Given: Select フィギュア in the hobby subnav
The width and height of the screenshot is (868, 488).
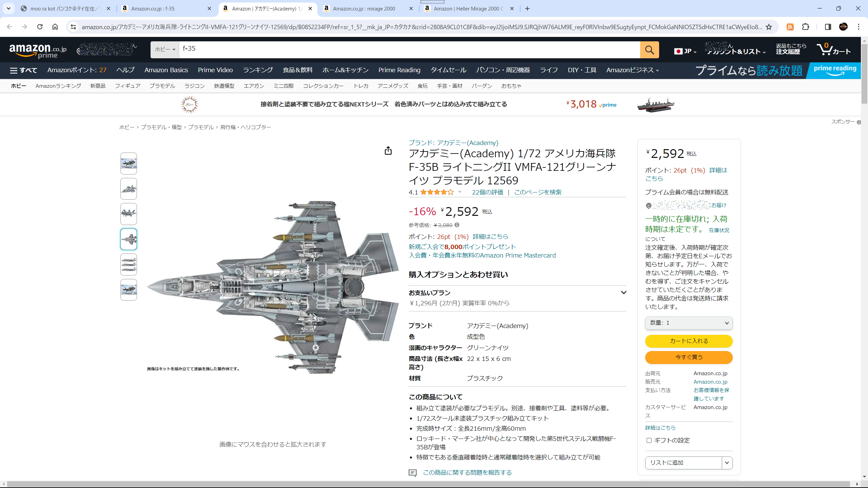Looking at the screenshot, I should [x=127, y=86].
